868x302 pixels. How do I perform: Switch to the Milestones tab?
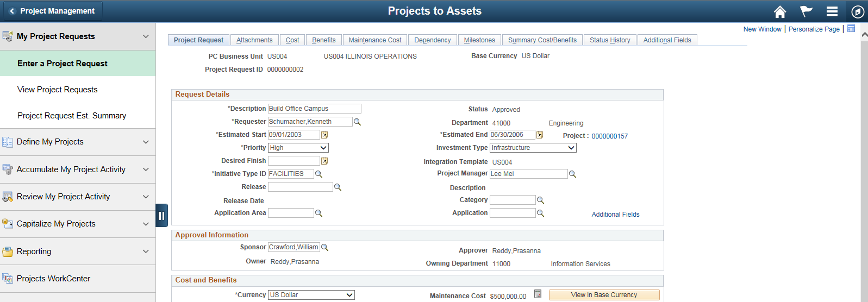click(x=479, y=40)
